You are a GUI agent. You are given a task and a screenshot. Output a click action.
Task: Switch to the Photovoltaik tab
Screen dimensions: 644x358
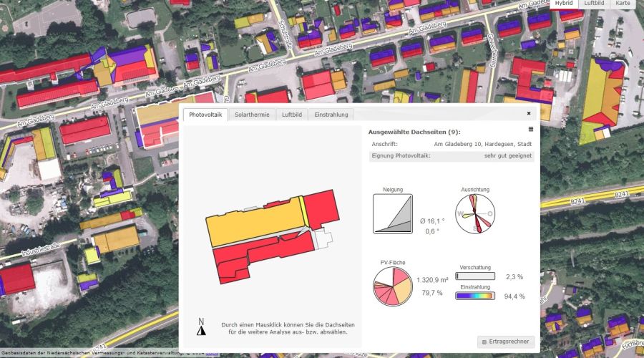click(x=205, y=115)
